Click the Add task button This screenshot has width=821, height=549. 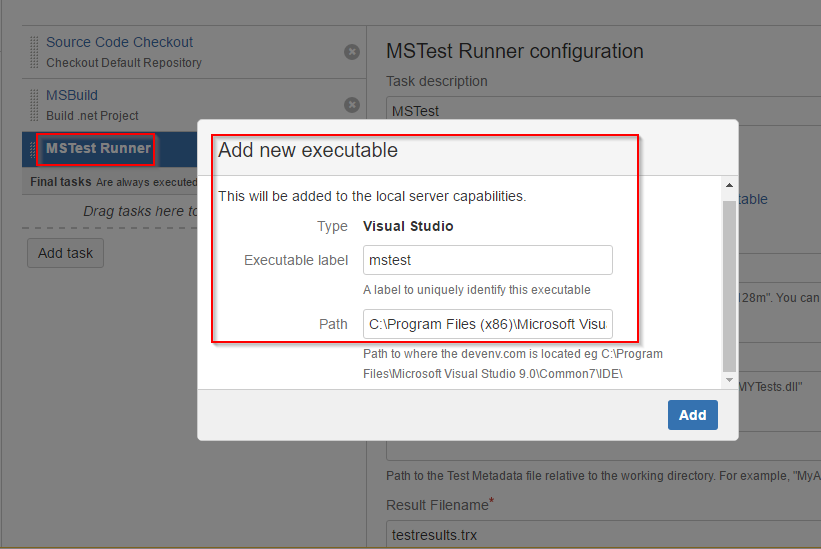click(x=65, y=253)
